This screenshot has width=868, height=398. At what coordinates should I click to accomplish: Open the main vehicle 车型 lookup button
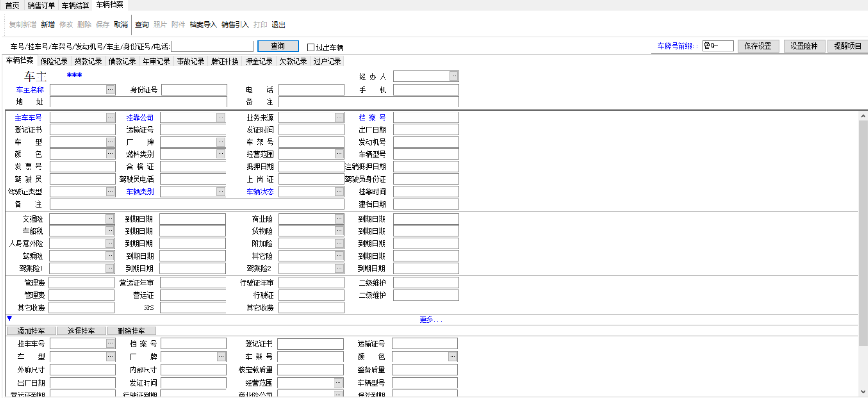coord(110,142)
